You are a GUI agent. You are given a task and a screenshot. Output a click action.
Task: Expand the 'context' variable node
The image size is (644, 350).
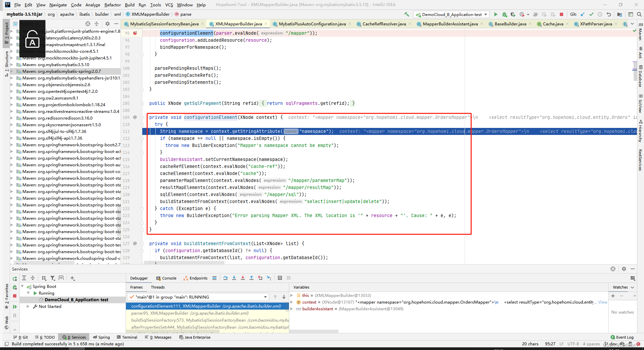292,302
